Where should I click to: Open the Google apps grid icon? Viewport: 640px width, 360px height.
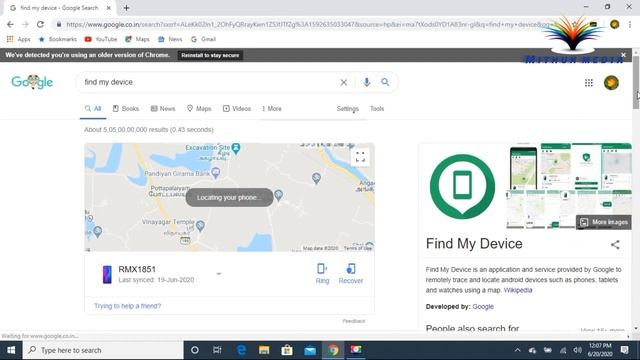[x=589, y=83]
